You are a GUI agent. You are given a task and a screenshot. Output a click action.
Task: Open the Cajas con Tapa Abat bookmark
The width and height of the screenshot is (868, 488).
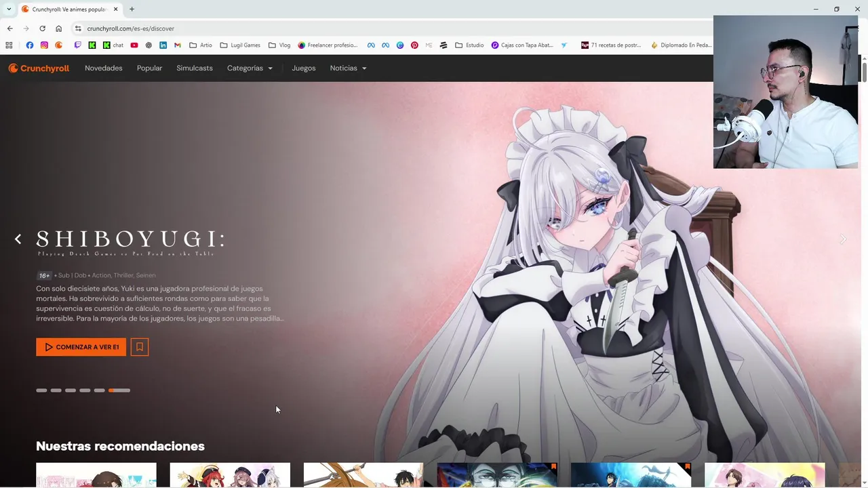522,45
